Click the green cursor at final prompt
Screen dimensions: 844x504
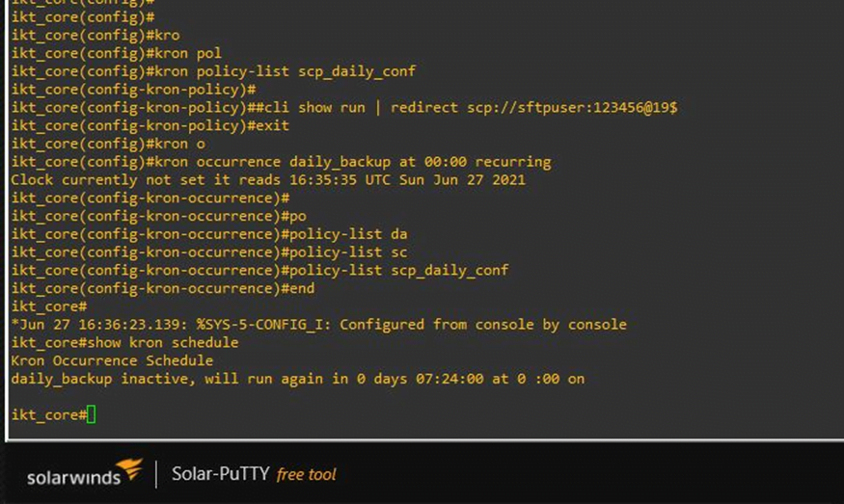pyautogui.click(x=91, y=414)
